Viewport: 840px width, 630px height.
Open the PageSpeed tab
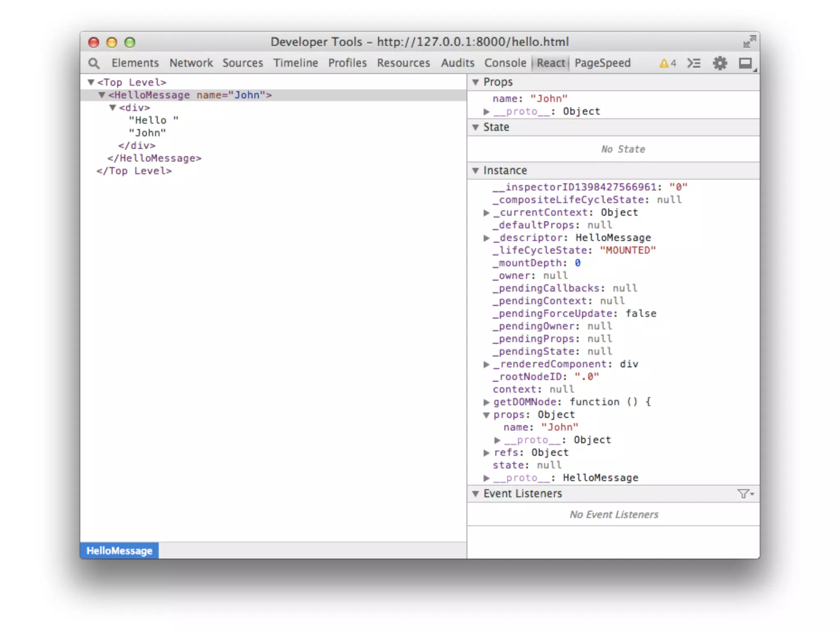pyautogui.click(x=602, y=63)
